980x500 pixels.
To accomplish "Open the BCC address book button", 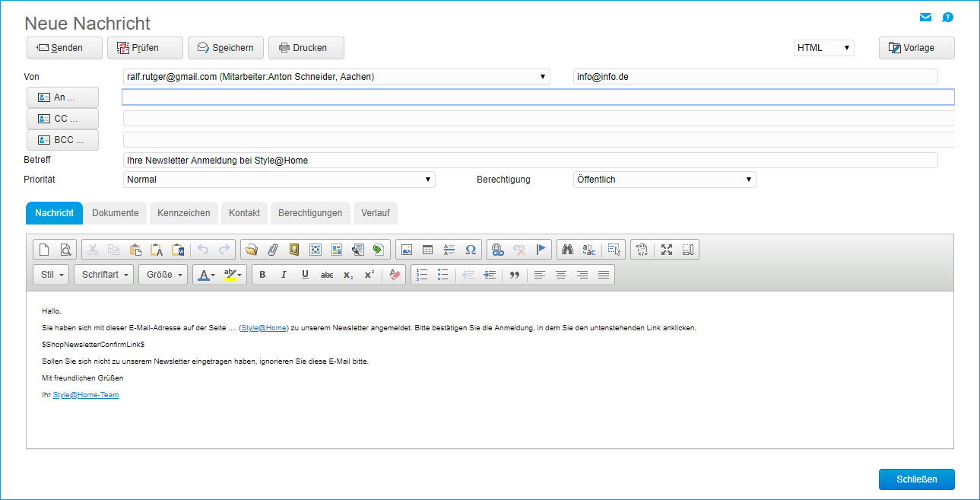I will 62,140.
